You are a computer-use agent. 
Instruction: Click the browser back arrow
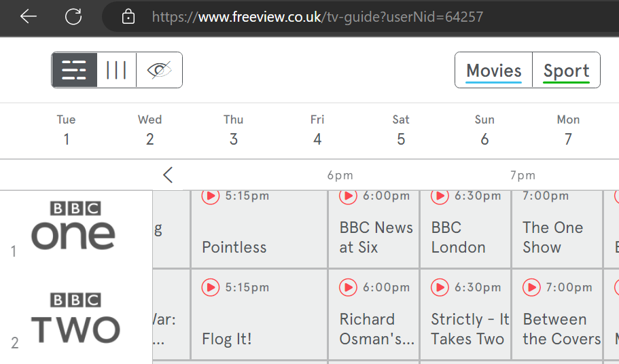click(29, 17)
